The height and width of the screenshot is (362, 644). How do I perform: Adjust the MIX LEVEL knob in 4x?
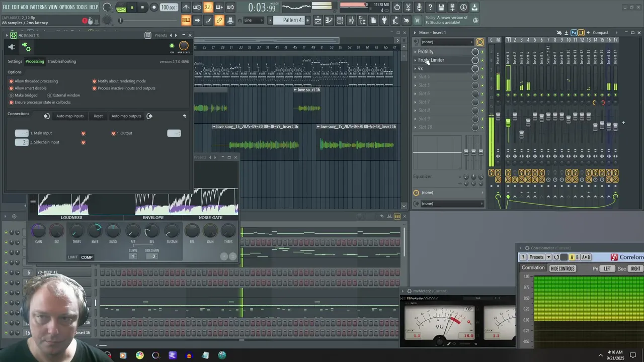pyautogui.click(x=184, y=46)
